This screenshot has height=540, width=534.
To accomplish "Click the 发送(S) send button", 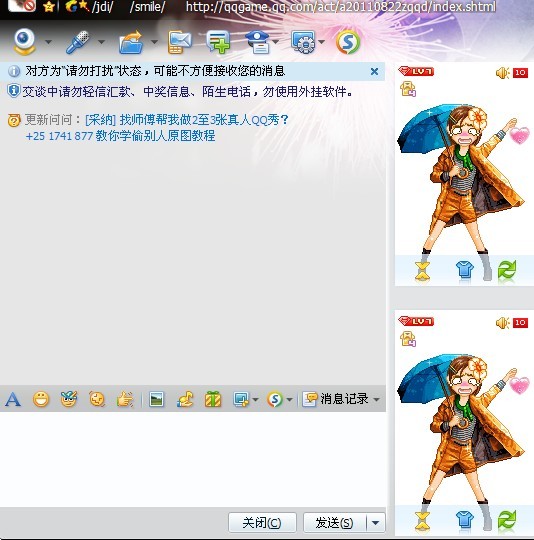I will click(334, 523).
